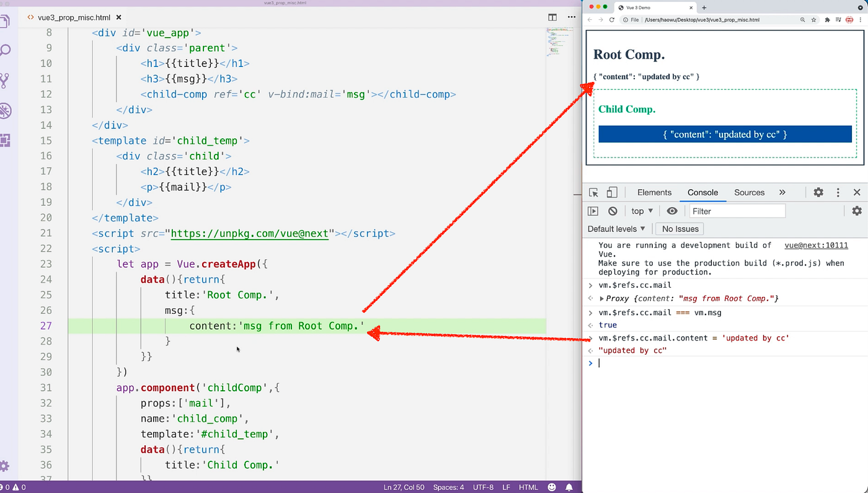Viewport: 868px width, 493px height.
Task: Open Chrome media control icon
Action: pos(838,20)
